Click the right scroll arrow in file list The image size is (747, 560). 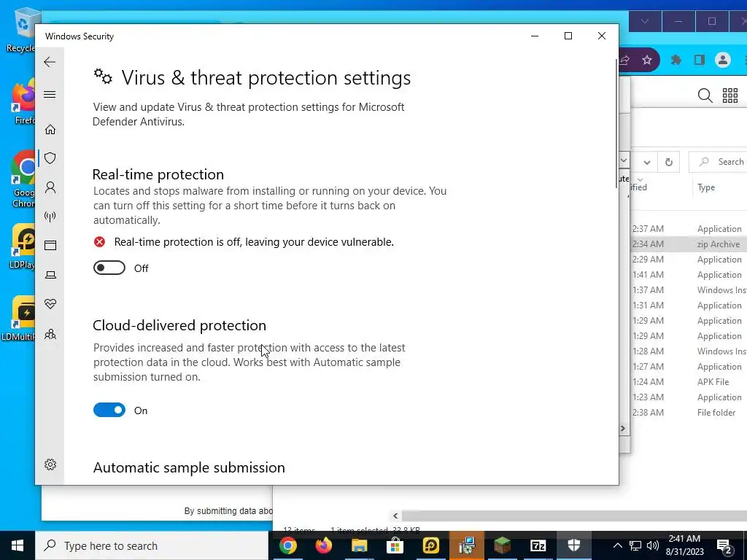623,429
